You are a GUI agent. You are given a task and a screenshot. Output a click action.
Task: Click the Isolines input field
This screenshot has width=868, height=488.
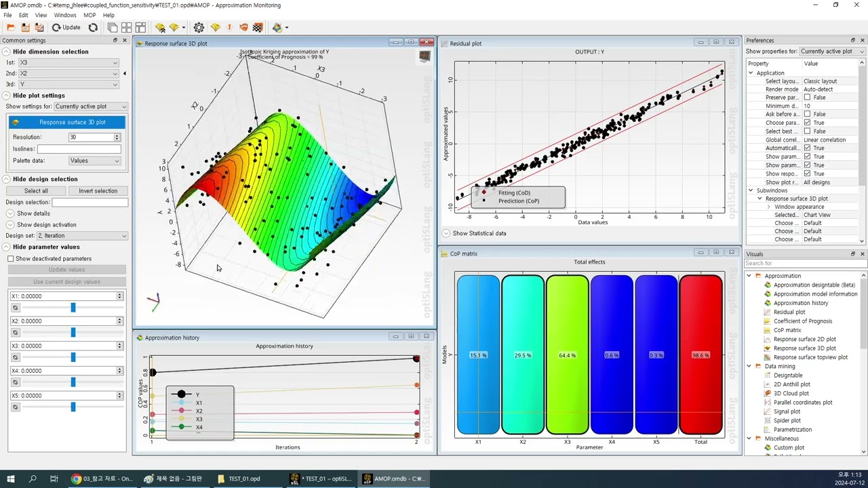click(x=79, y=149)
